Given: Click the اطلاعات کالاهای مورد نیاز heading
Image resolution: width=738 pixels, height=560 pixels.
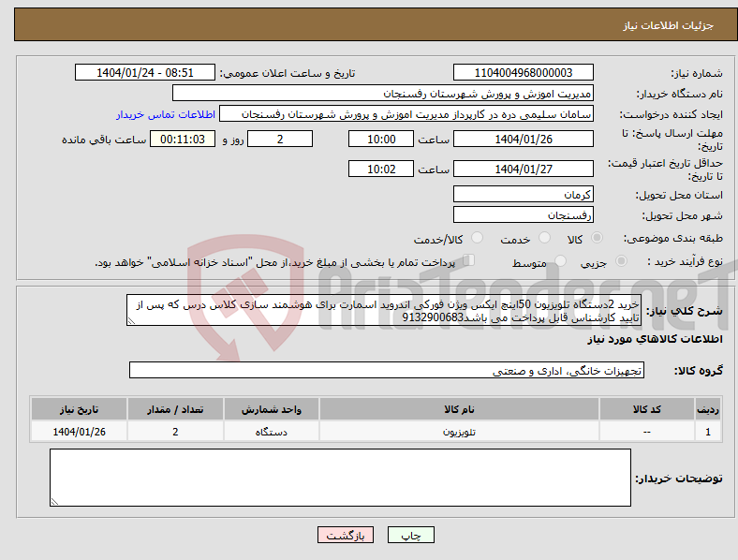Looking at the screenshot, I should click(655, 339).
